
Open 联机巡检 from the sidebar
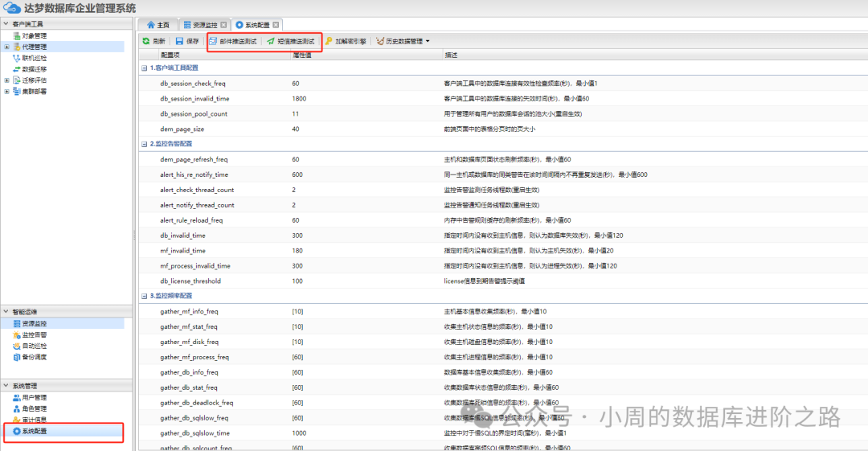tap(35, 58)
